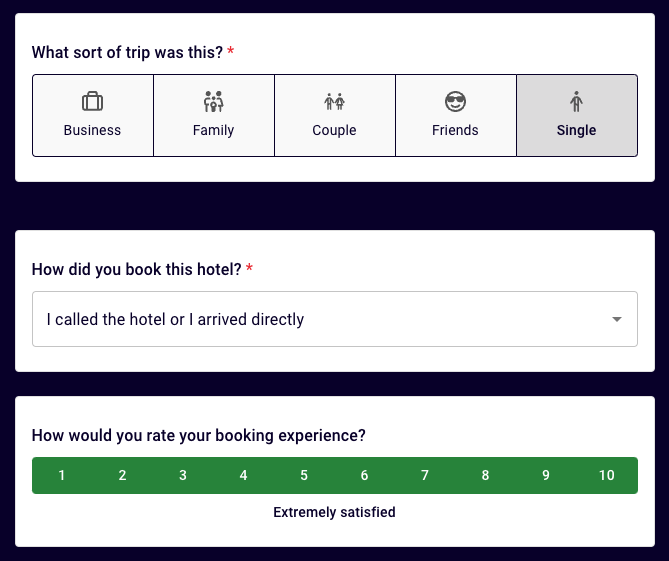Open the hotel booking method dropdown
This screenshot has width=669, height=561.
click(x=335, y=319)
